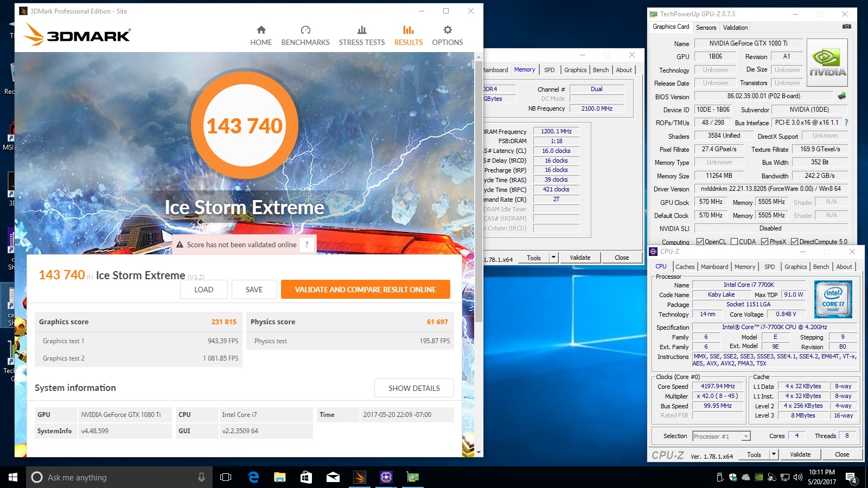868x488 pixels.
Task: Toggle the OpenCL checkbox in GPU-Z
Action: pyautogui.click(x=700, y=242)
